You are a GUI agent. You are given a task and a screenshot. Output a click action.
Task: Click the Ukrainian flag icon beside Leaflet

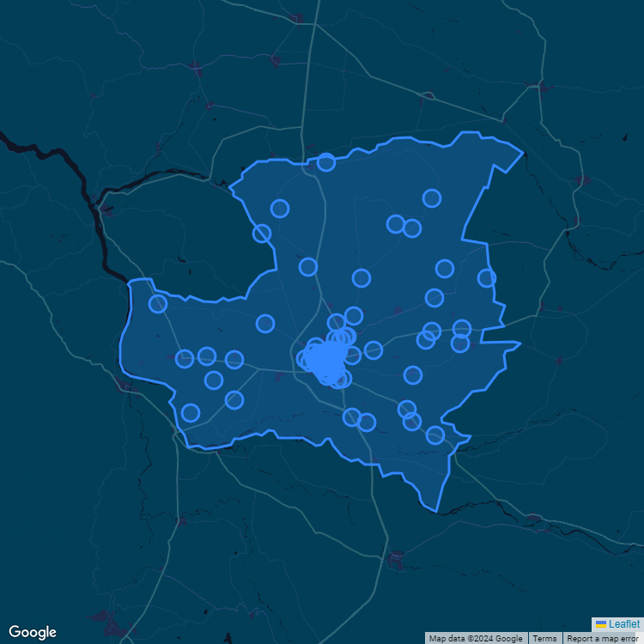601,624
